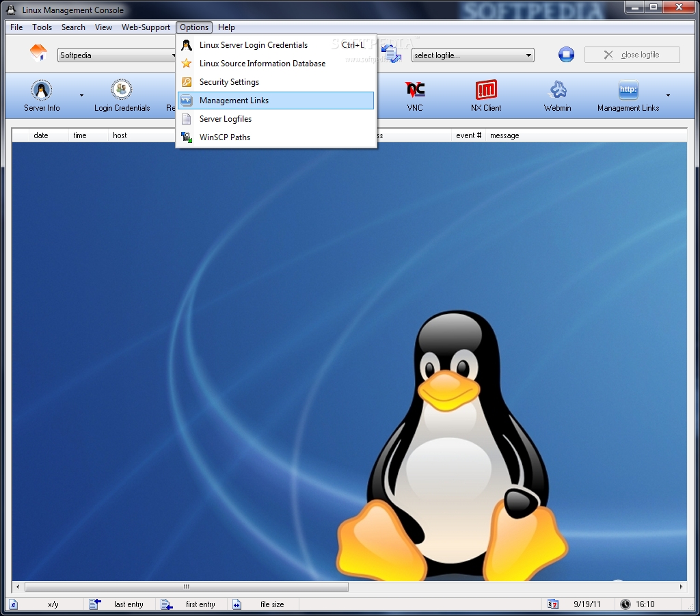Click the 16:10 time in status bar
This screenshot has height=616, width=700.
[x=645, y=604]
